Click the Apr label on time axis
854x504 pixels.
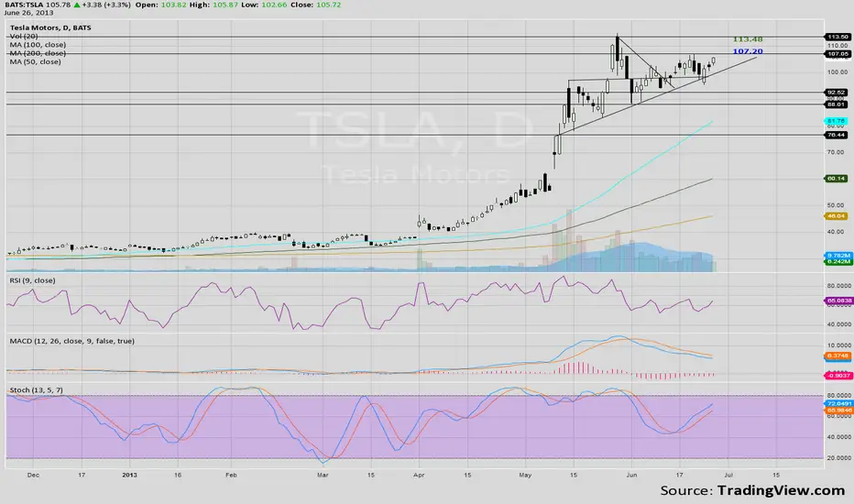[x=419, y=475]
